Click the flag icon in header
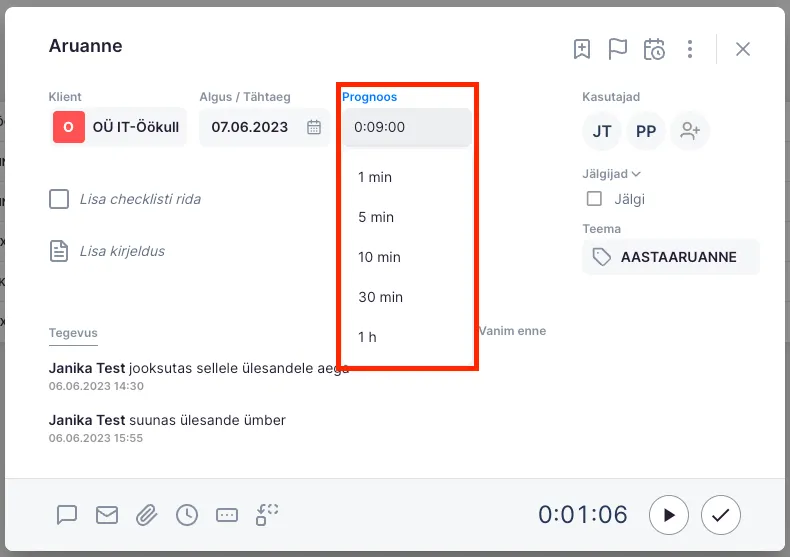Screen dimensions: 790x557 point(618,49)
